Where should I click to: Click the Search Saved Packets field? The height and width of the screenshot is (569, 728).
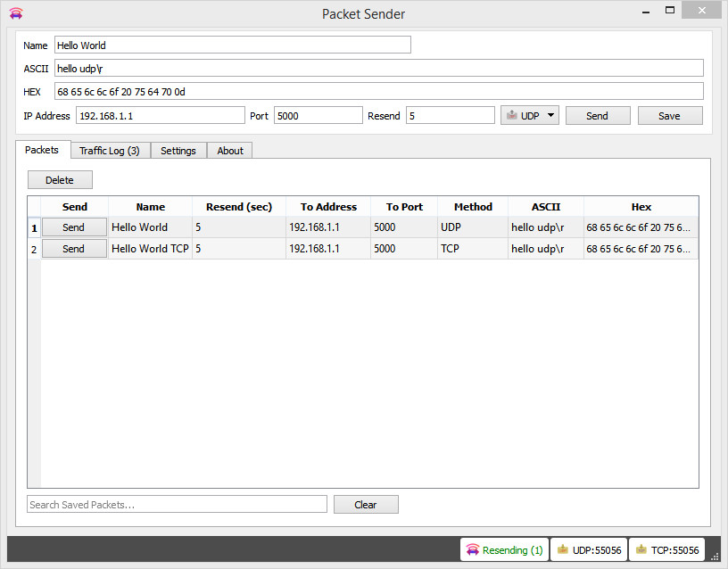point(177,505)
